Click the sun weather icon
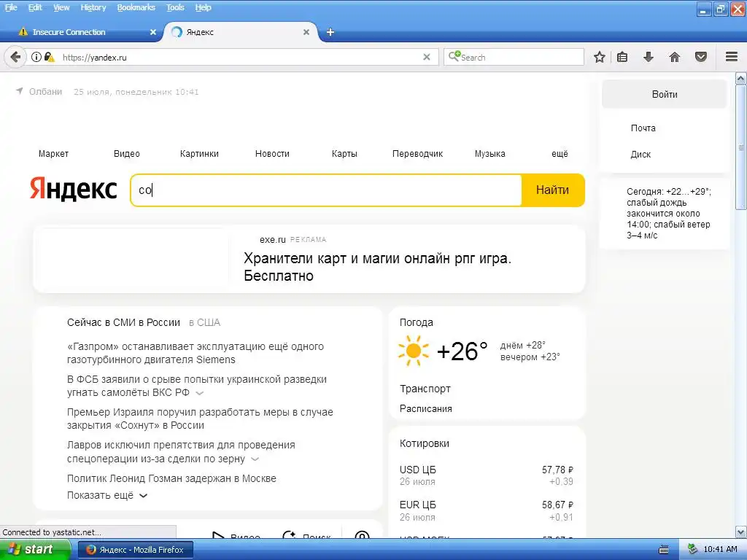The height and width of the screenshot is (560, 747). point(413,351)
